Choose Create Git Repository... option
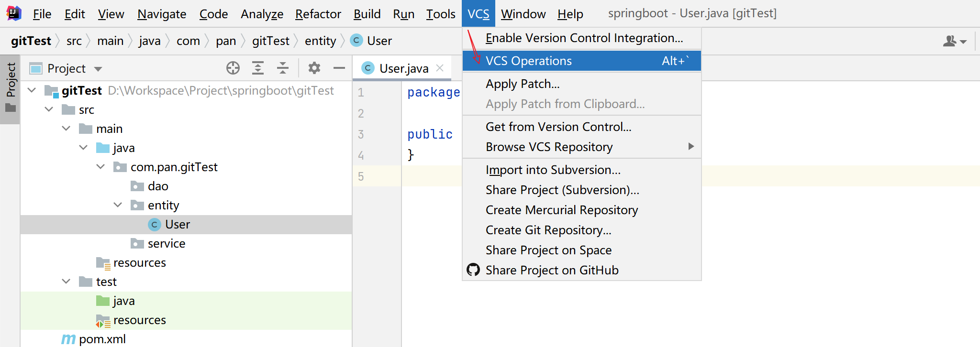 pyautogui.click(x=548, y=230)
